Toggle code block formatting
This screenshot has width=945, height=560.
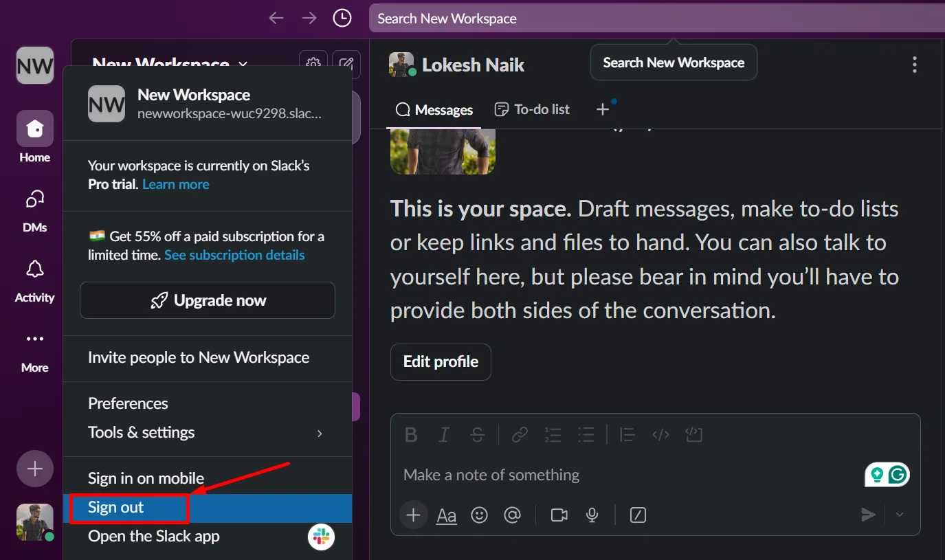(x=693, y=435)
